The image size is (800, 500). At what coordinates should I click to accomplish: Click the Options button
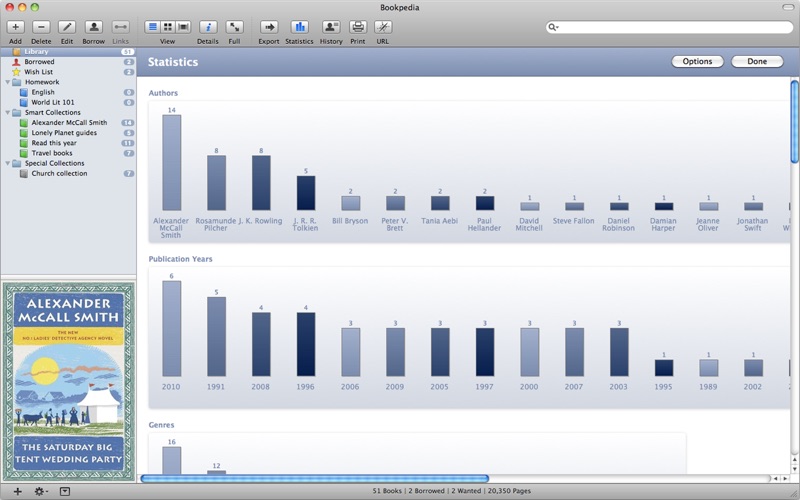coord(697,62)
